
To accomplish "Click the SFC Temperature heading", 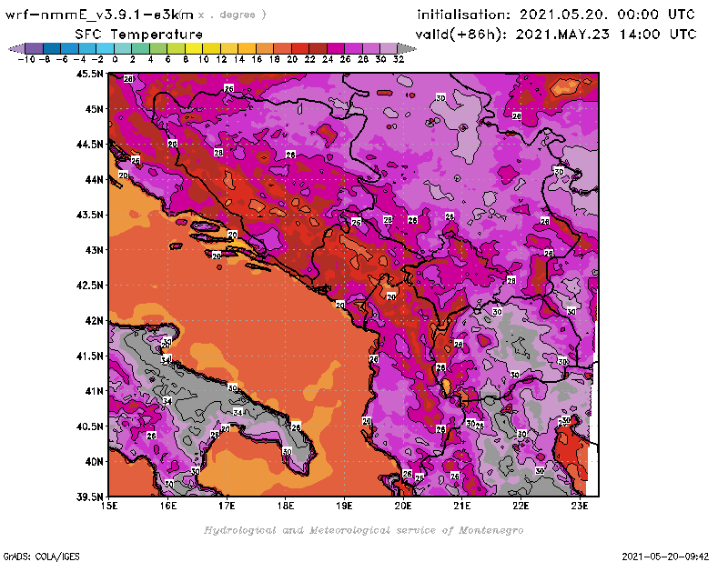I will click(x=139, y=35).
